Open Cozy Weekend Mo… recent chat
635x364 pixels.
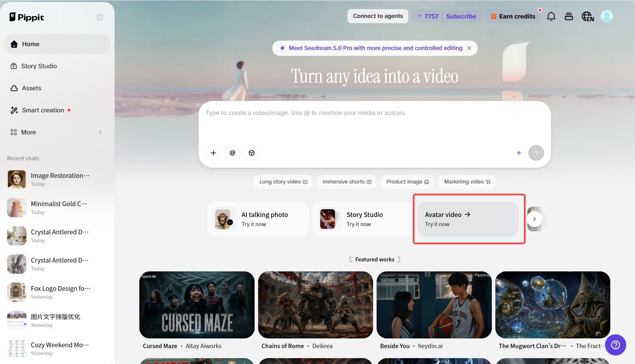pyautogui.click(x=57, y=349)
